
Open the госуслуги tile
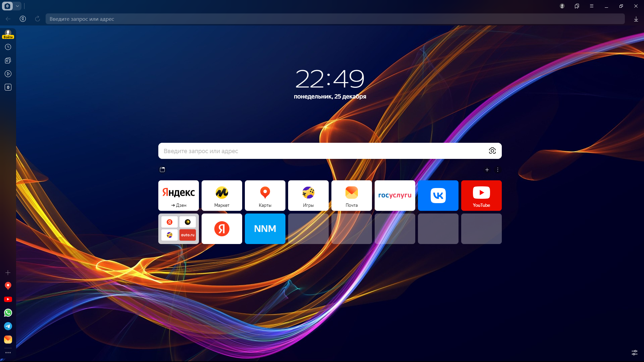point(395,195)
